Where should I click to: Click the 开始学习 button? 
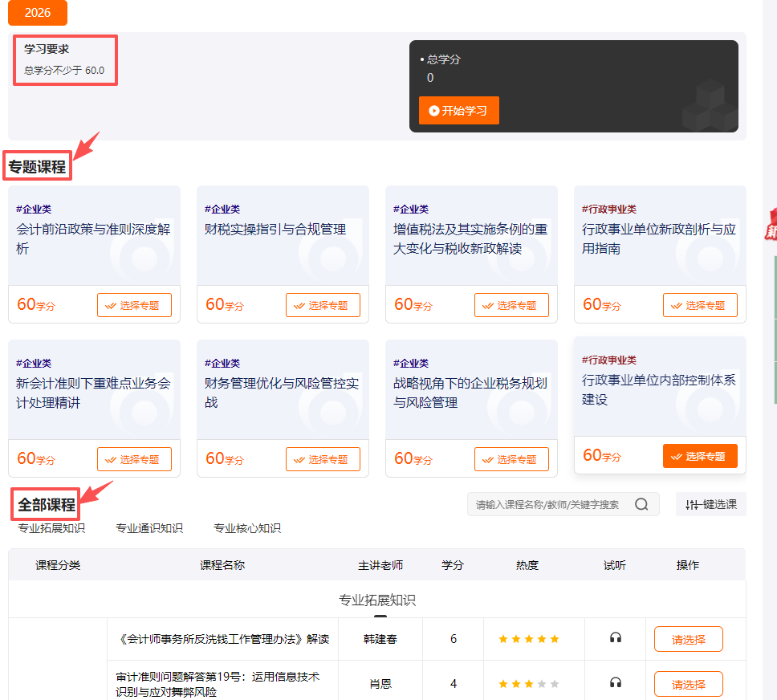(458, 112)
